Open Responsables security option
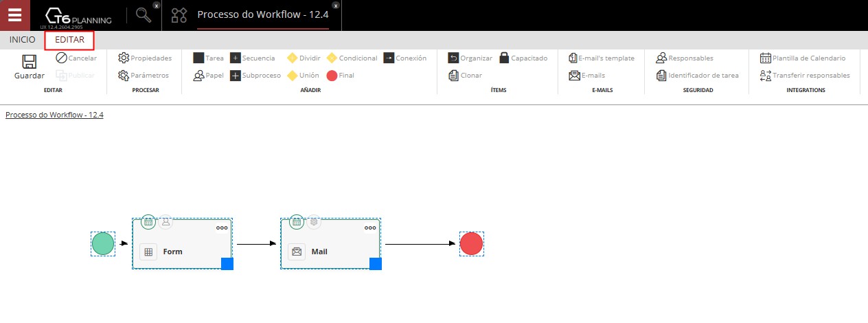This screenshot has width=868, height=323. (685, 58)
